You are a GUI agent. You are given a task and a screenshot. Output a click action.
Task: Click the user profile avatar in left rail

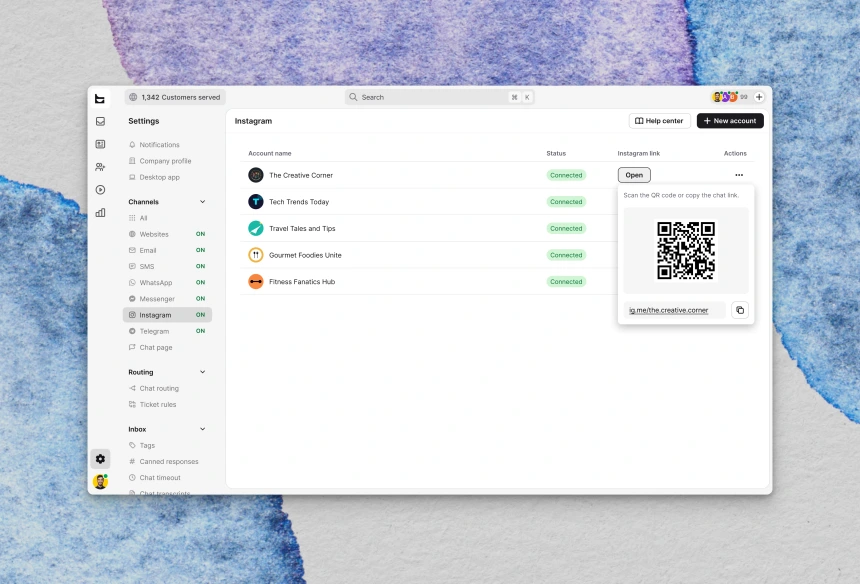coord(100,481)
